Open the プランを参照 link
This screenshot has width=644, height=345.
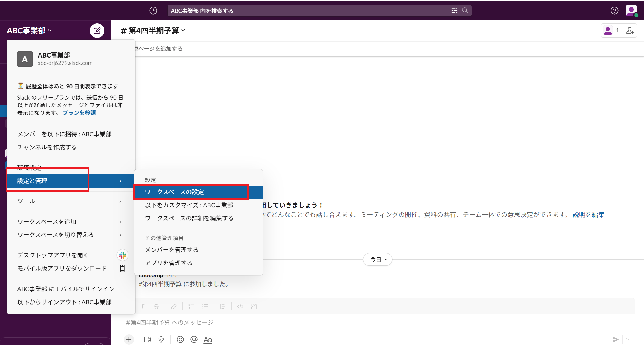tap(79, 113)
